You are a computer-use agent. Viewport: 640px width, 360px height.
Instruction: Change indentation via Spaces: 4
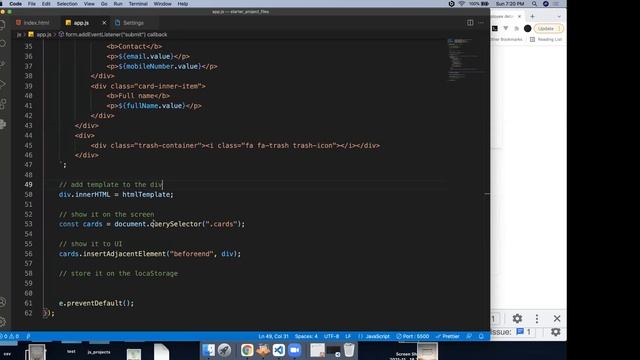(306, 336)
